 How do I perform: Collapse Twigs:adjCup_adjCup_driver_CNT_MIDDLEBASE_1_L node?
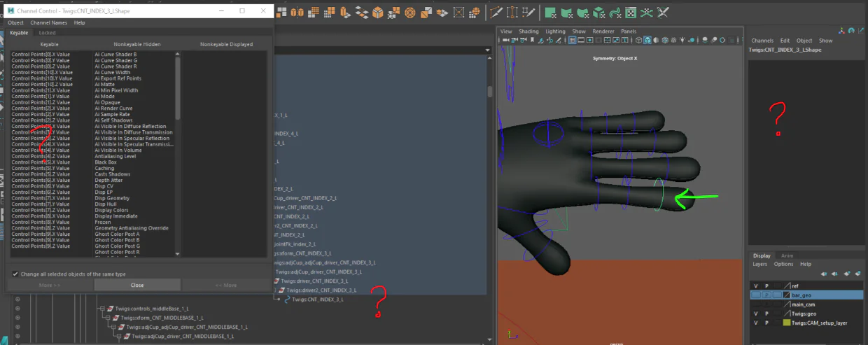tap(115, 327)
